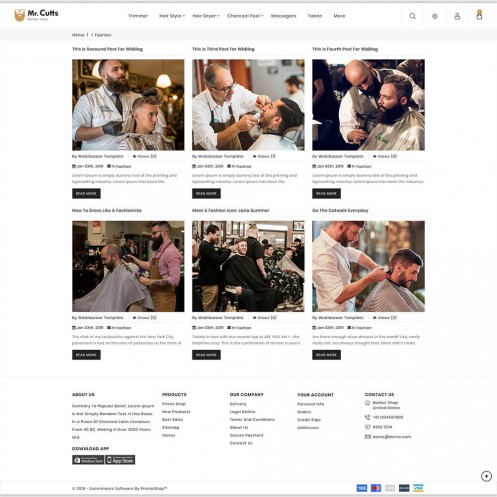Open the More menu item
This screenshot has height=497, width=497.
pyautogui.click(x=339, y=16)
